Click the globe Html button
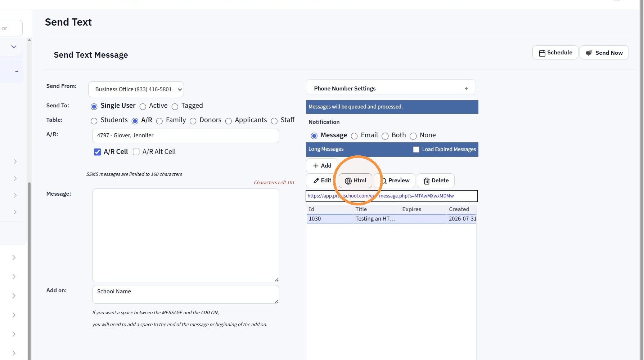Screen dimensions: 644x360 click(x=355, y=181)
